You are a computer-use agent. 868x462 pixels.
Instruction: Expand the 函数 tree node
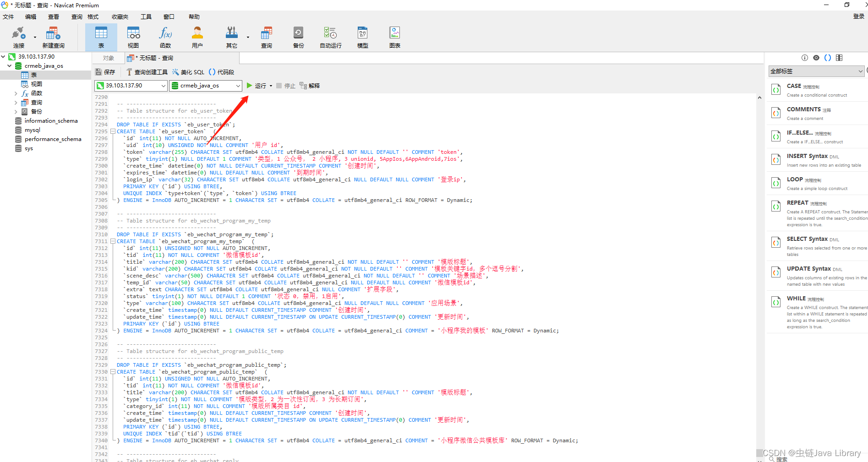click(x=16, y=93)
